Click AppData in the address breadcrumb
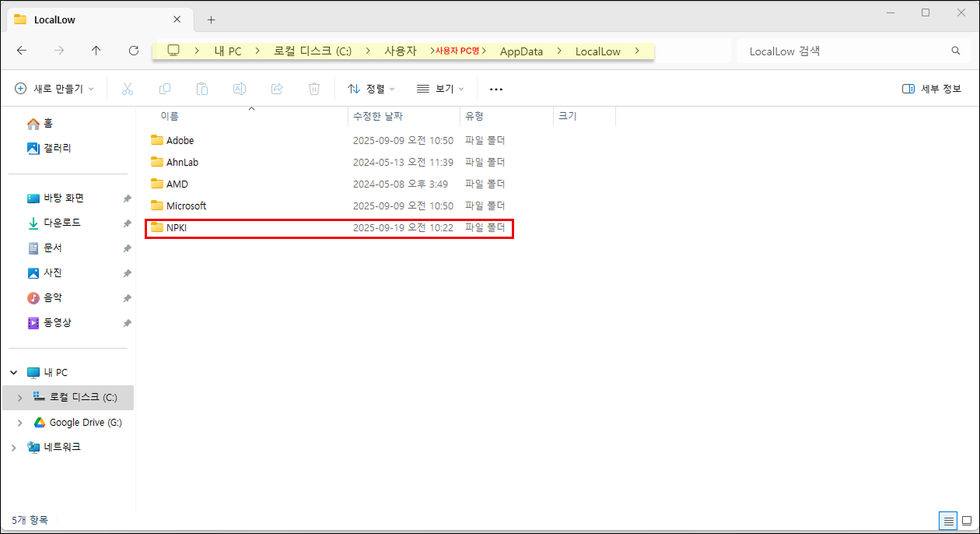Screen dimensions: 980x534 pos(521,51)
